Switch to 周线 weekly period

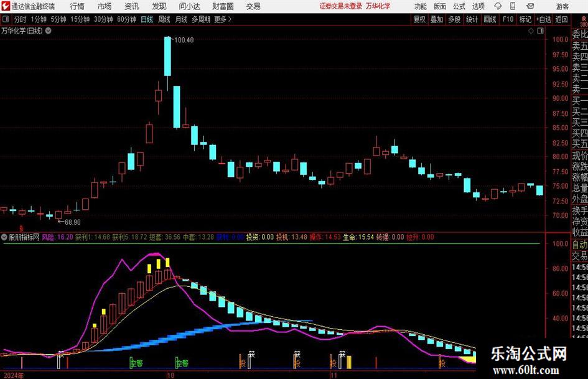tap(164, 19)
